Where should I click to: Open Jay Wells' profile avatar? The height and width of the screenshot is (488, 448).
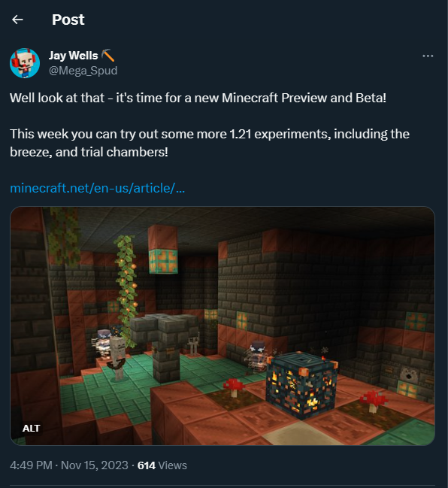pyautogui.click(x=25, y=63)
